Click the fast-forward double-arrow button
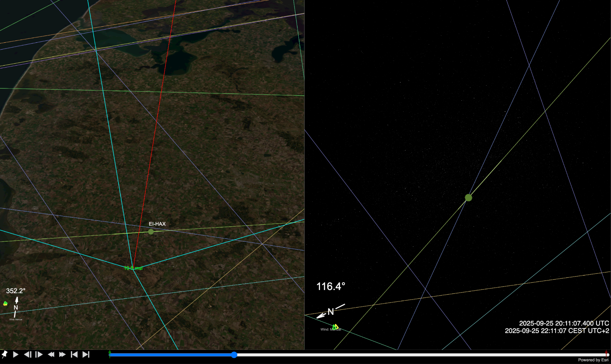 (62, 354)
